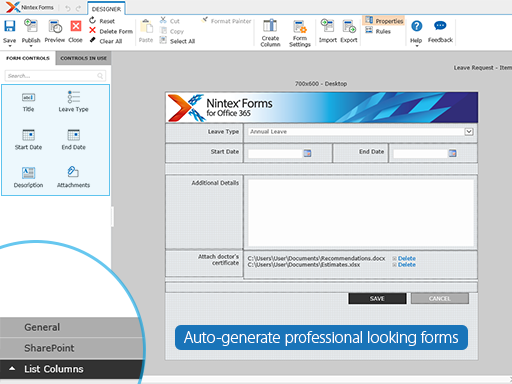Open Form Settings
The height and width of the screenshot is (384, 512).
[x=300, y=33]
